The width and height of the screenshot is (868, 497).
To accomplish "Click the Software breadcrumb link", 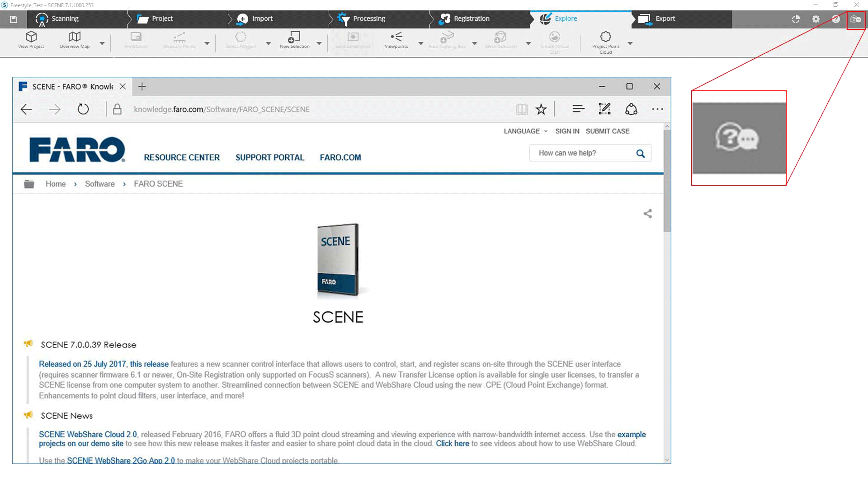I will (x=99, y=184).
